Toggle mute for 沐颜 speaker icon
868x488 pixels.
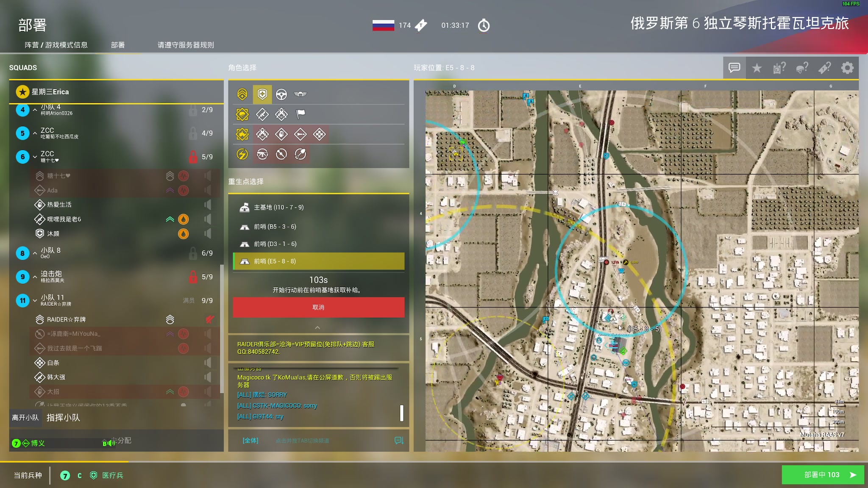coord(208,233)
